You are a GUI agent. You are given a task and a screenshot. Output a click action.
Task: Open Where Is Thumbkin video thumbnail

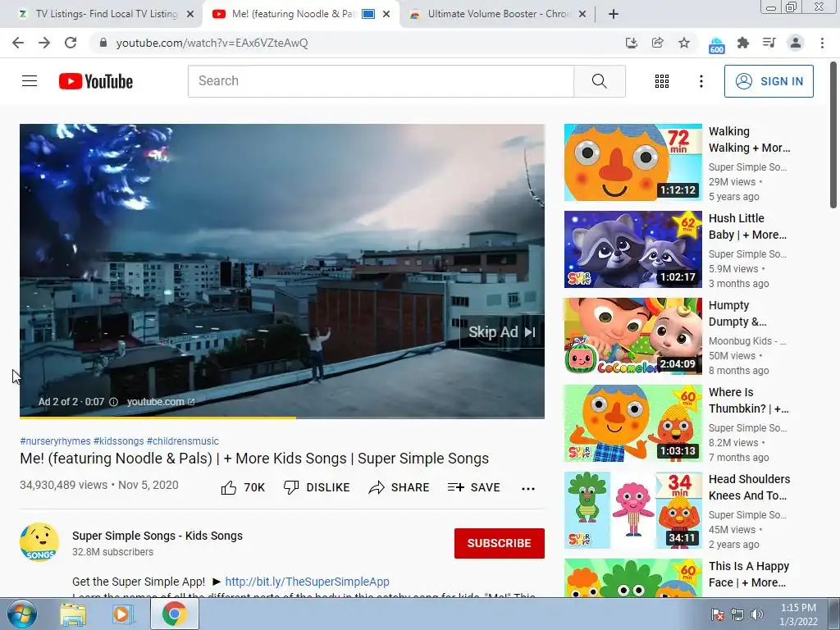(632, 422)
